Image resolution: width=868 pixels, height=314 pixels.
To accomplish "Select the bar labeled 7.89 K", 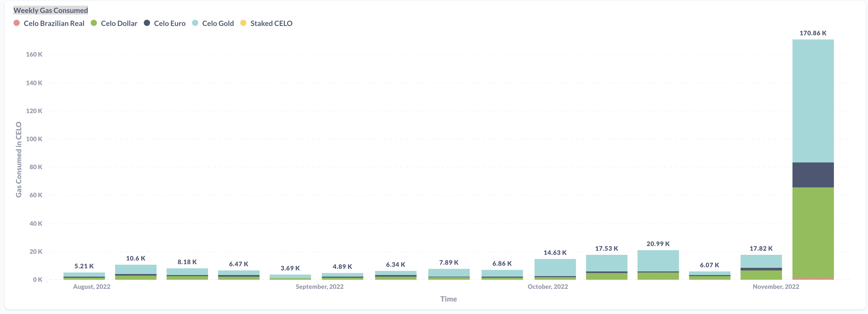I will 449,274.
